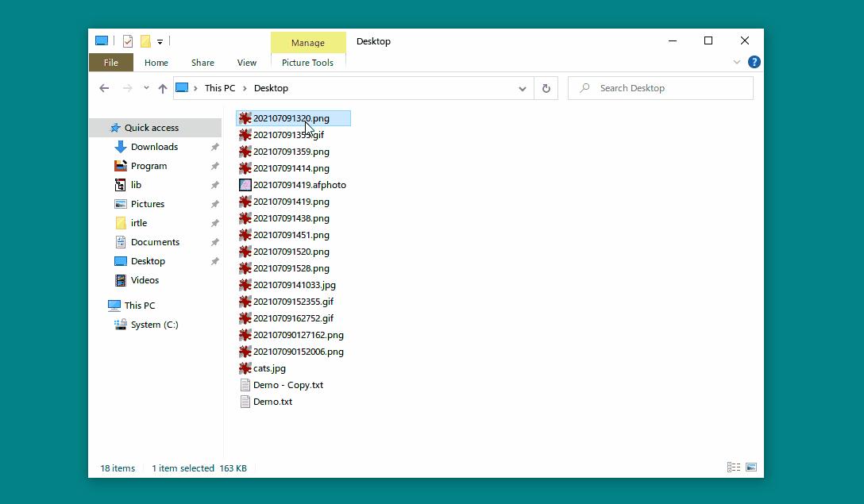Image resolution: width=864 pixels, height=504 pixels.
Task: Click the address bar computer icon
Action: click(x=182, y=88)
